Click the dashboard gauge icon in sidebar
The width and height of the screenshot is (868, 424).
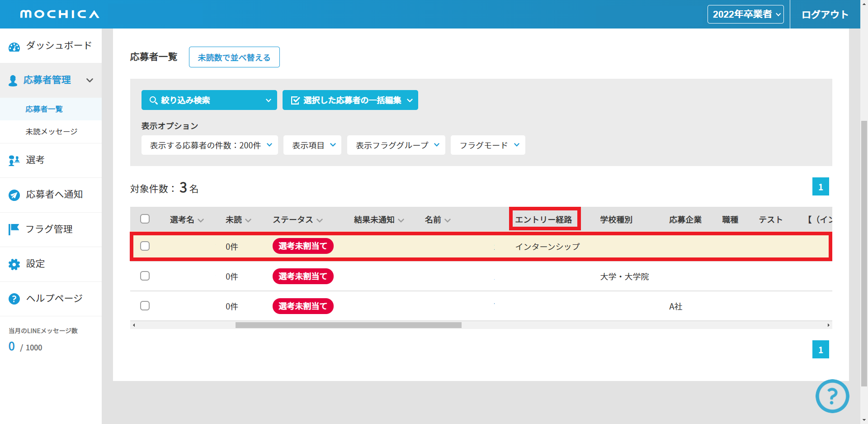tap(14, 47)
